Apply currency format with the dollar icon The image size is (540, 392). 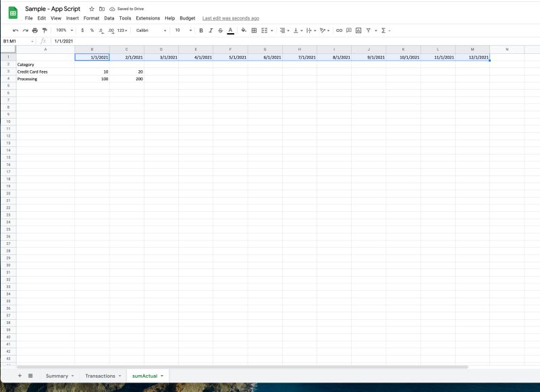click(83, 30)
